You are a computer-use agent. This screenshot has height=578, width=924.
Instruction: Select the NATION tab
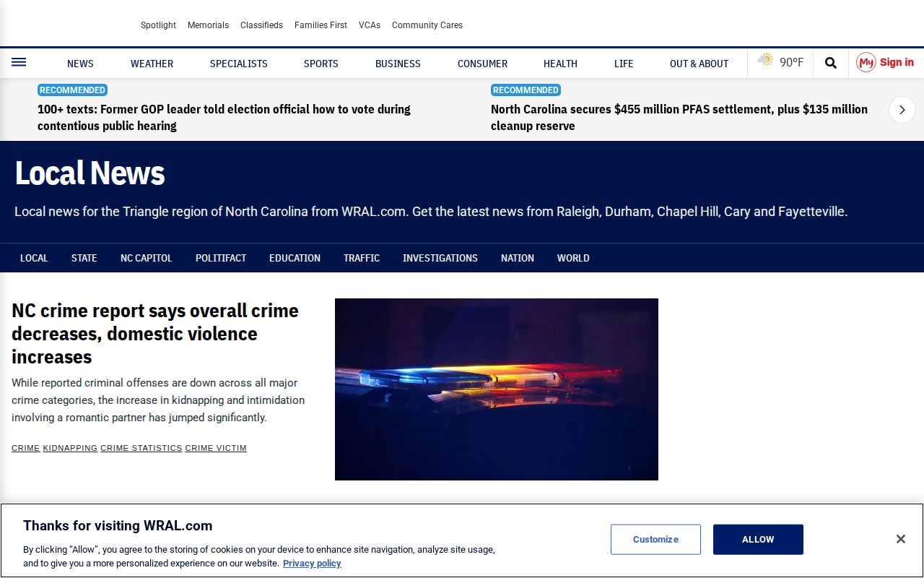[x=518, y=258]
